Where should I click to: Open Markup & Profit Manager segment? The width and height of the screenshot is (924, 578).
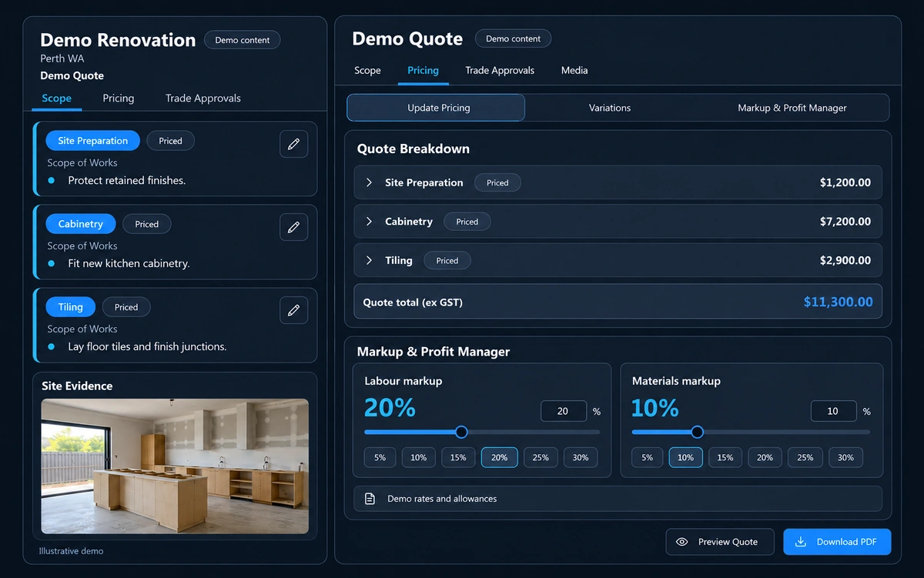(792, 108)
